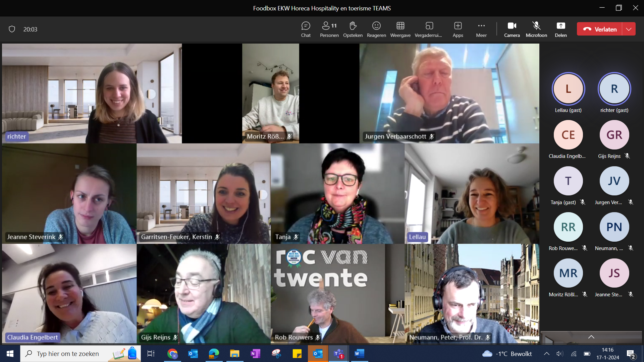Toggle the Camera off
The image size is (644, 362).
[512, 29]
